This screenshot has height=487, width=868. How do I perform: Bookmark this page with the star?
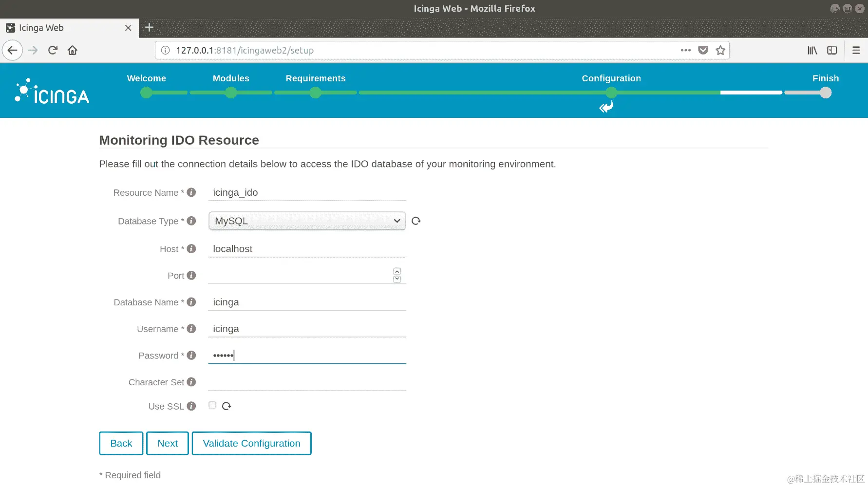pos(720,50)
